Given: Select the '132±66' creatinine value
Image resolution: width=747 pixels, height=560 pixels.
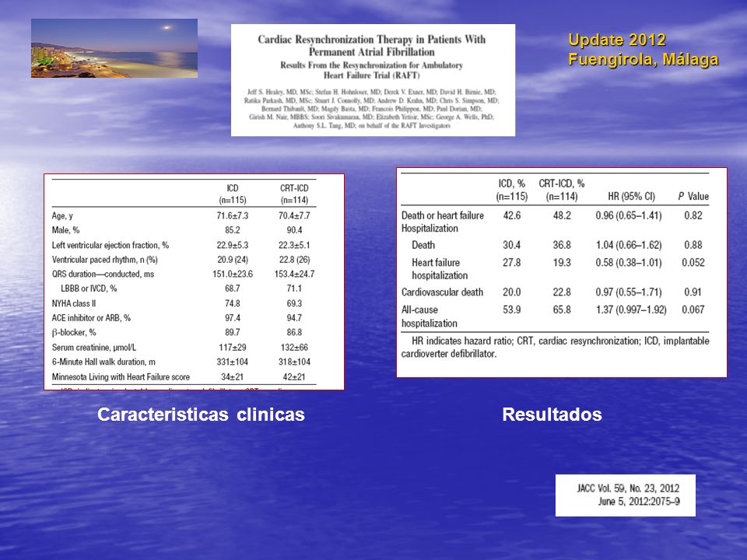Looking at the screenshot, I should click(294, 348).
